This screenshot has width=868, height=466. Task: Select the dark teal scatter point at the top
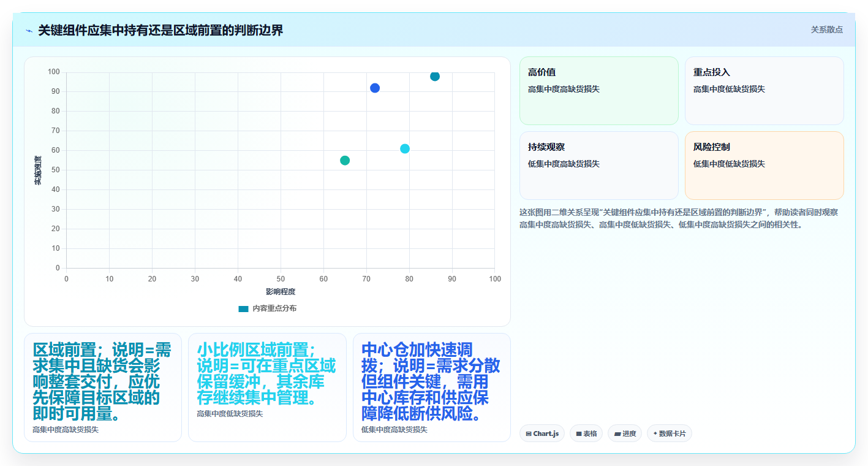435,76
